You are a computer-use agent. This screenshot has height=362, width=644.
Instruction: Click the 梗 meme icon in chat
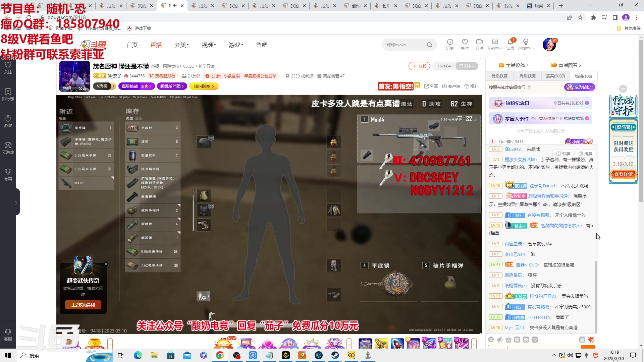[526, 340]
